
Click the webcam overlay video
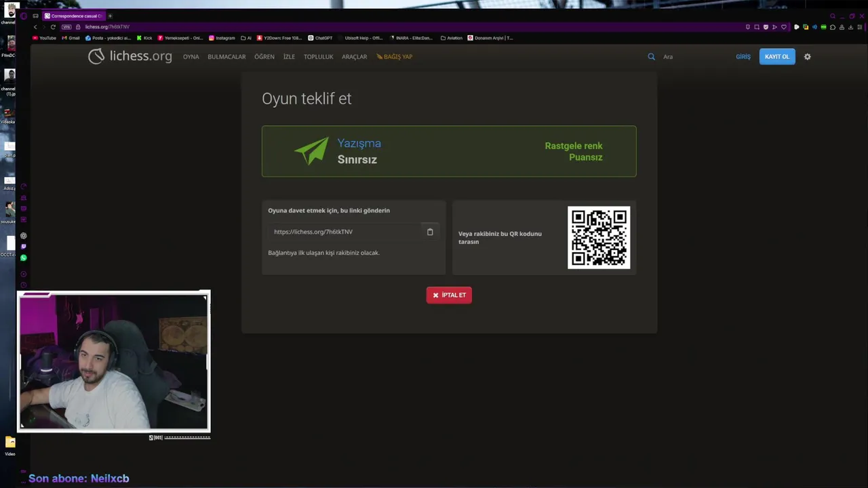[113, 361]
